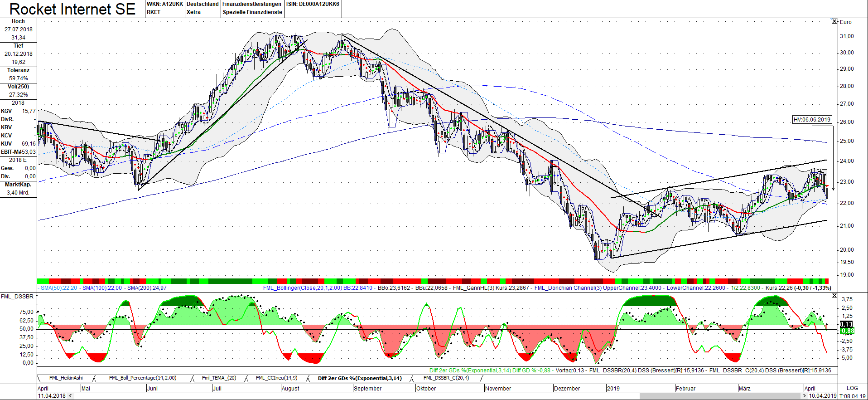The width and height of the screenshot is (868, 400).
Task: Click the September month marker
Action: coord(368,388)
